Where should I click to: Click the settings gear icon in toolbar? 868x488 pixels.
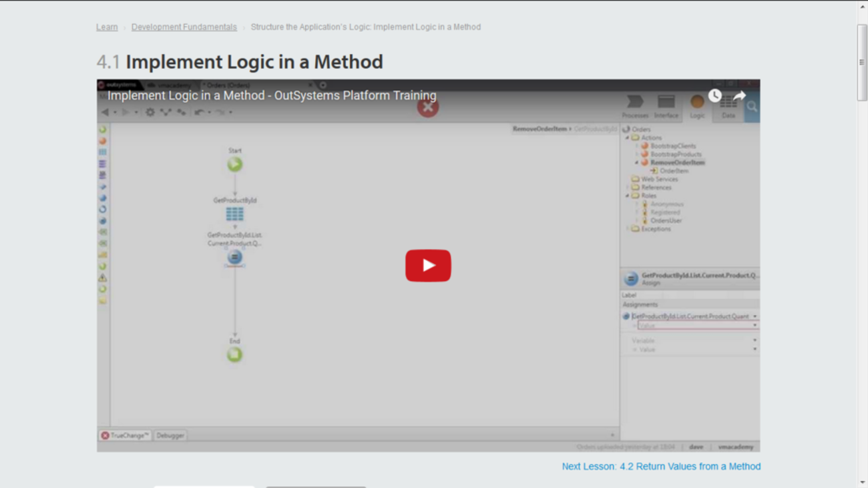150,112
